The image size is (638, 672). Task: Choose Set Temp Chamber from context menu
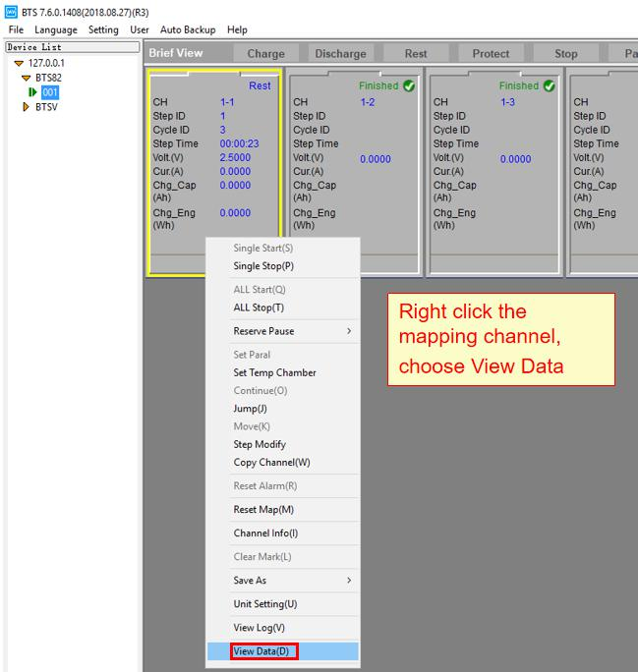coord(282,372)
